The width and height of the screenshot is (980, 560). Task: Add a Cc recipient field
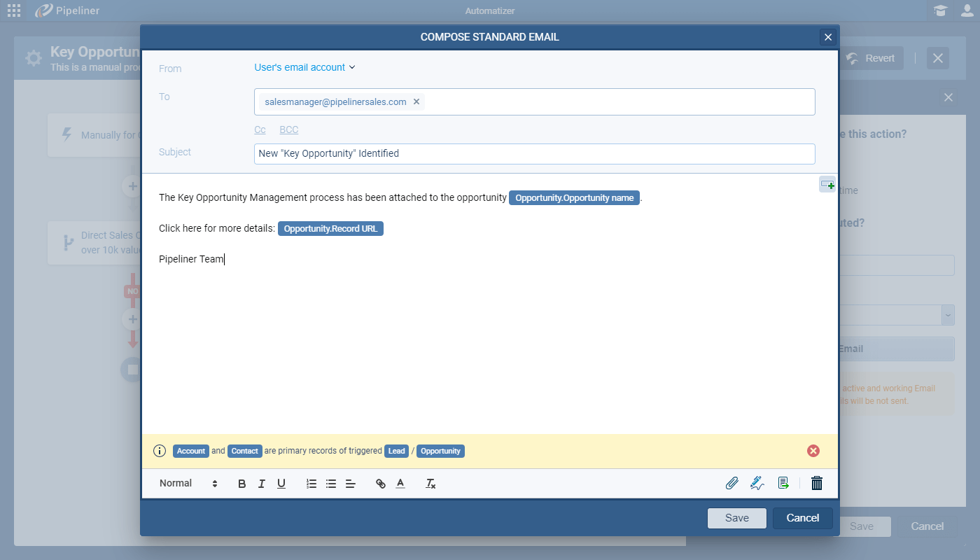(x=260, y=129)
